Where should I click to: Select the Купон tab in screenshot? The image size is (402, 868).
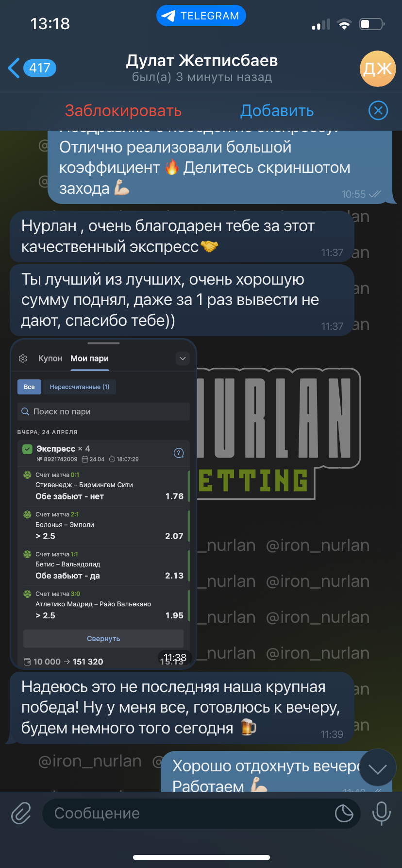(x=50, y=358)
